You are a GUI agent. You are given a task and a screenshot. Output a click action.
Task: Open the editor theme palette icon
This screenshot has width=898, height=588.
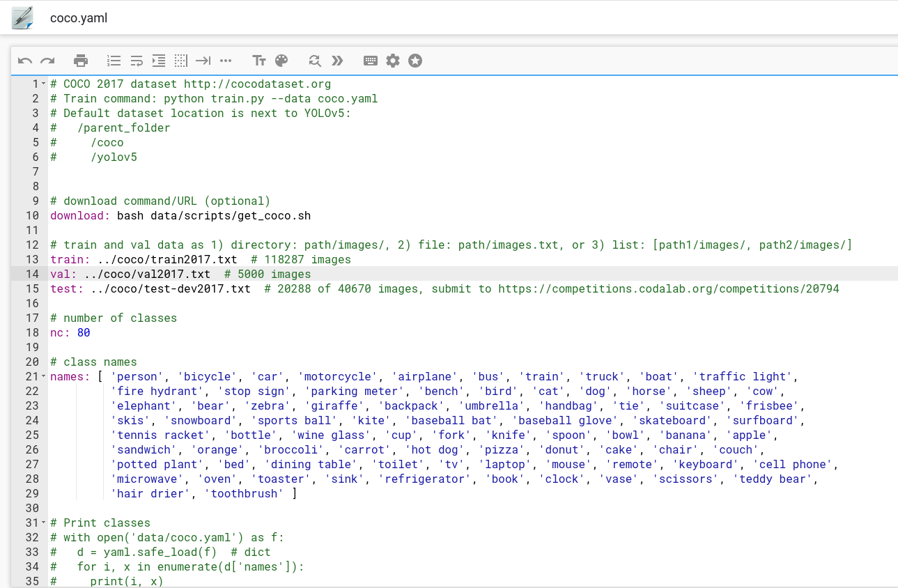click(x=281, y=61)
